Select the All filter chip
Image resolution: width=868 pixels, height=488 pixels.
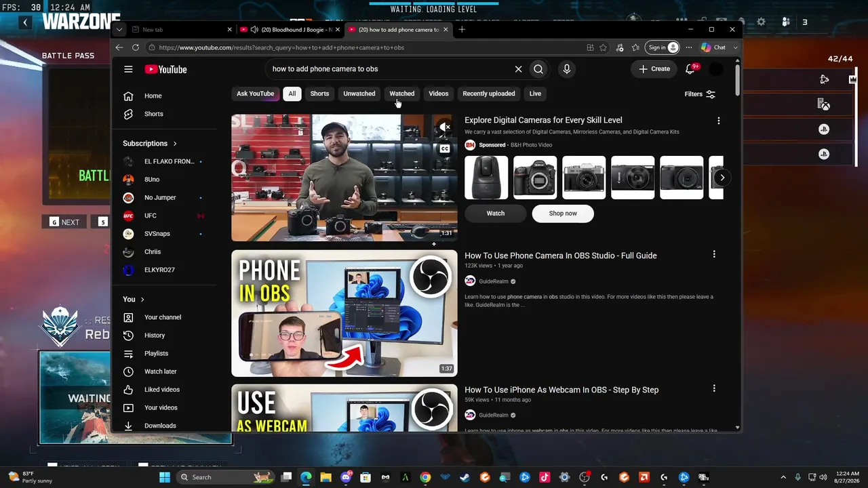(292, 94)
